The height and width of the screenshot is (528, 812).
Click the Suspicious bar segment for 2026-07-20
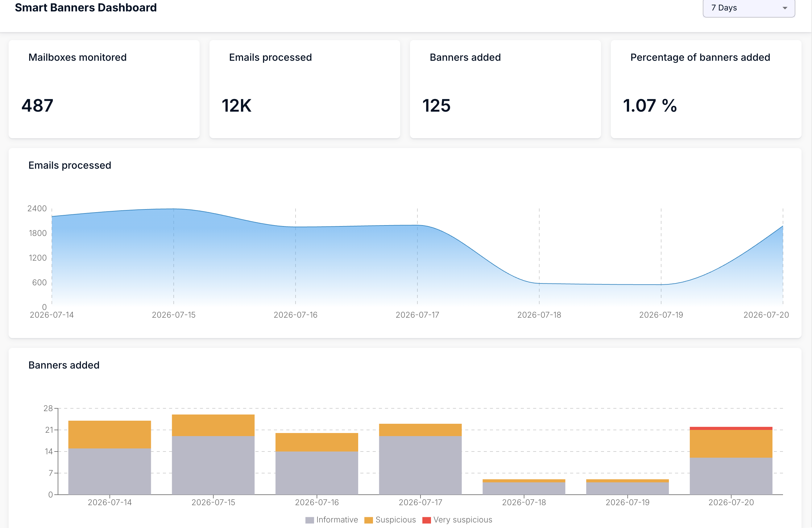point(731,444)
